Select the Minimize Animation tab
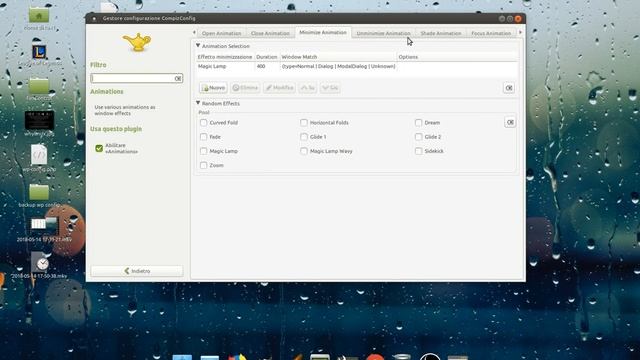 323,32
